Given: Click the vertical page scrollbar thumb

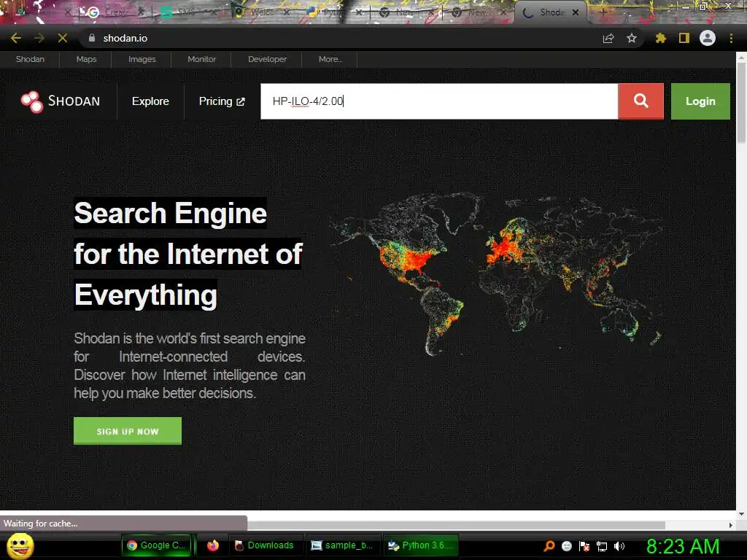Looking at the screenshot, I should 741,102.
